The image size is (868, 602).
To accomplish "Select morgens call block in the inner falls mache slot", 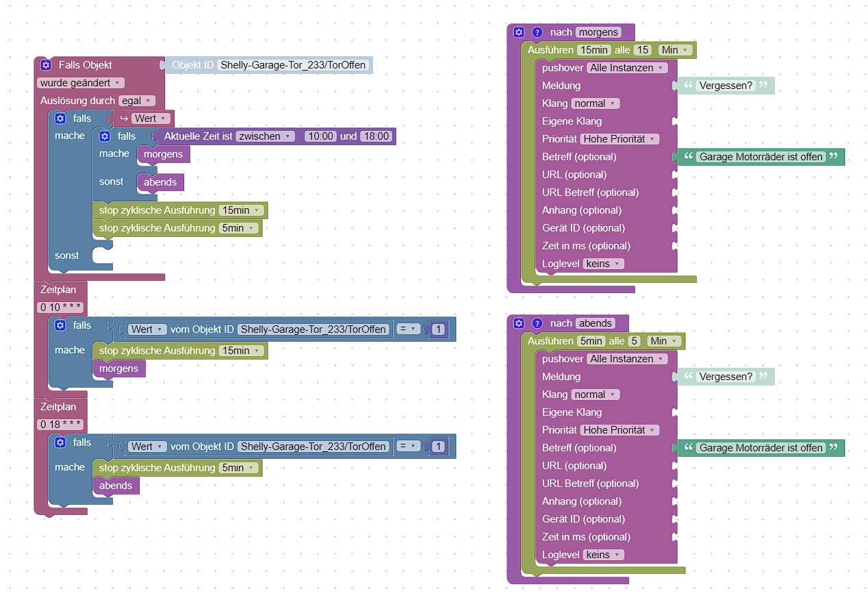I will pos(163,154).
